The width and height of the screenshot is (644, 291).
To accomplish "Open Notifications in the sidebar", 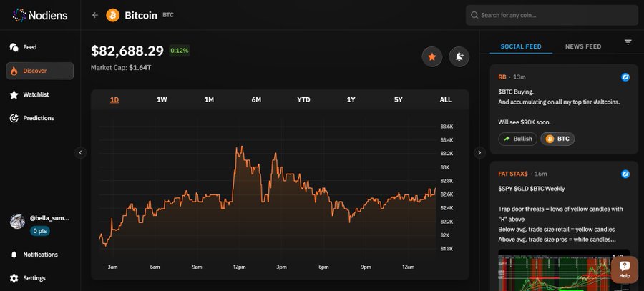I will pos(40,255).
